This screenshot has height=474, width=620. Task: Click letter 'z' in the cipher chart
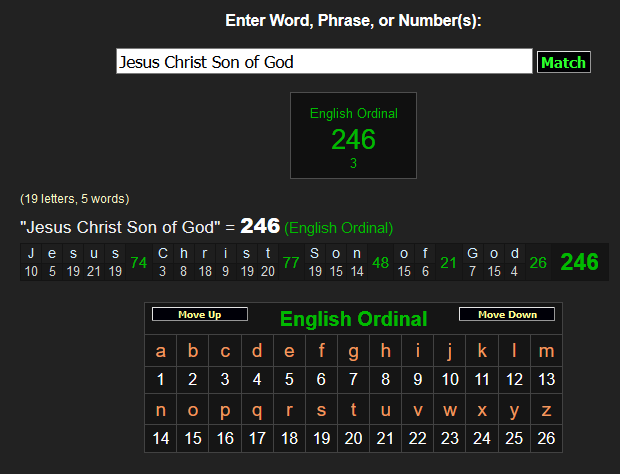tap(546, 410)
